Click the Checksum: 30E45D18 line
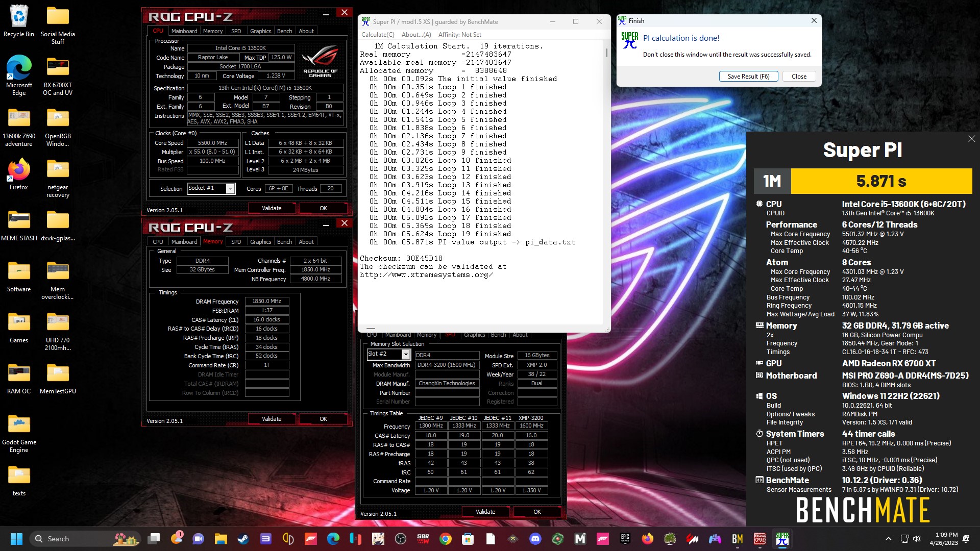Screen dimensions: 980x551 click(401, 258)
